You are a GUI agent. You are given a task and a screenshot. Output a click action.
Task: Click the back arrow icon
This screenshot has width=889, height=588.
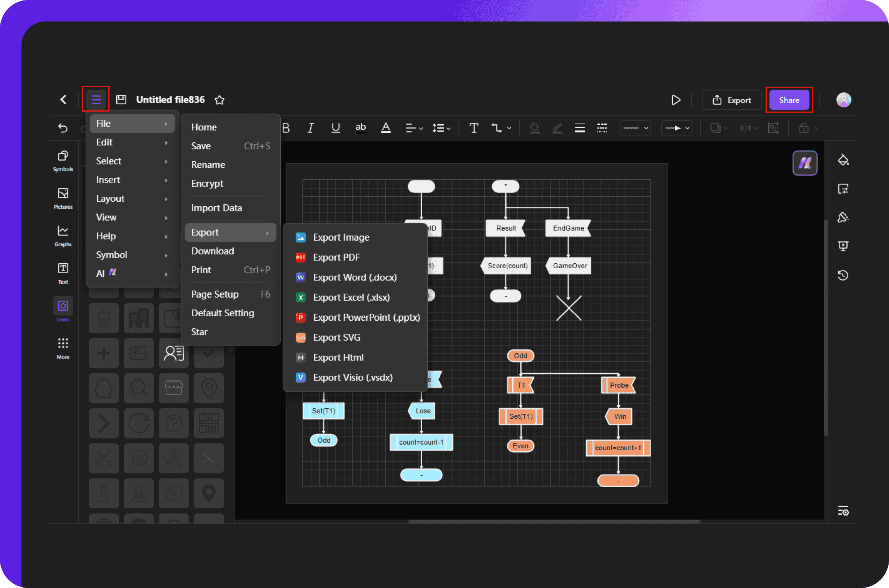pos(63,100)
